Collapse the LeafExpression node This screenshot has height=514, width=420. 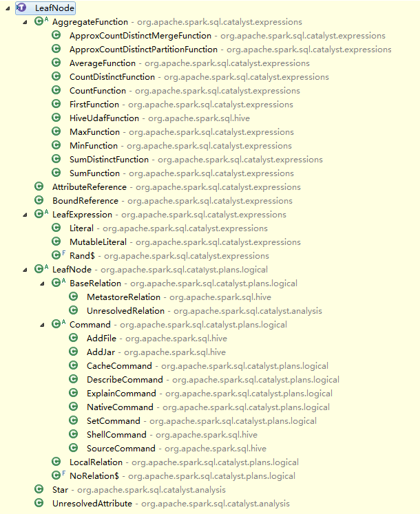(x=25, y=215)
